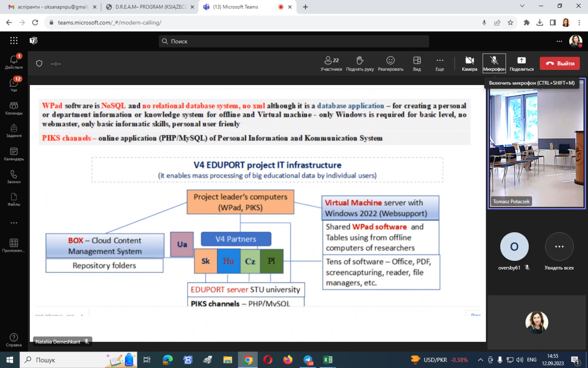Expand the Chrome tab search chevron
588x368 pixels.
point(522,6)
